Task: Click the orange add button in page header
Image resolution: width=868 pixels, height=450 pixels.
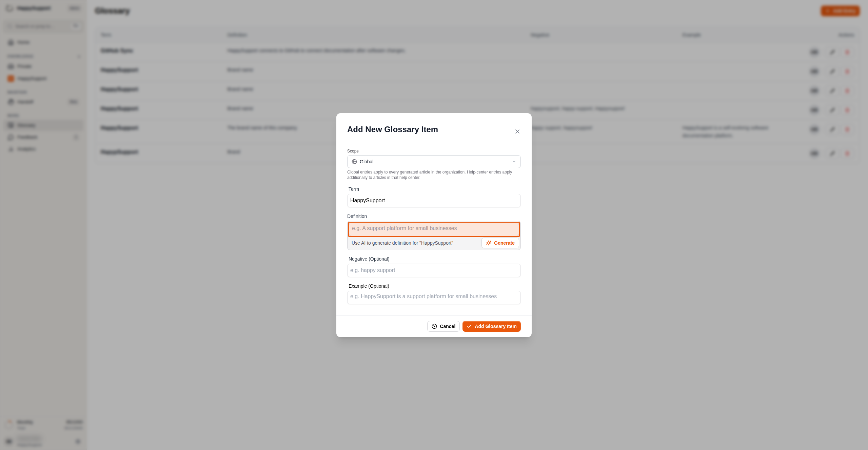Action: (x=840, y=11)
